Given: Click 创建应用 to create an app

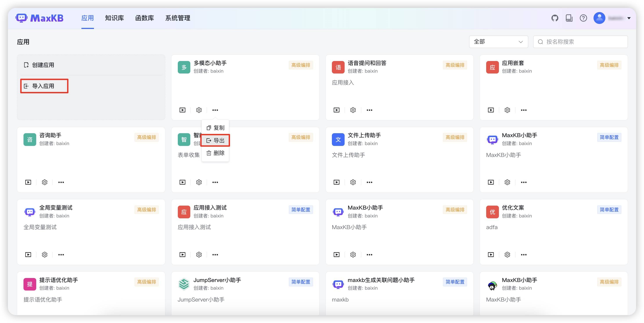Looking at the screenshot, I should [39, 65].
